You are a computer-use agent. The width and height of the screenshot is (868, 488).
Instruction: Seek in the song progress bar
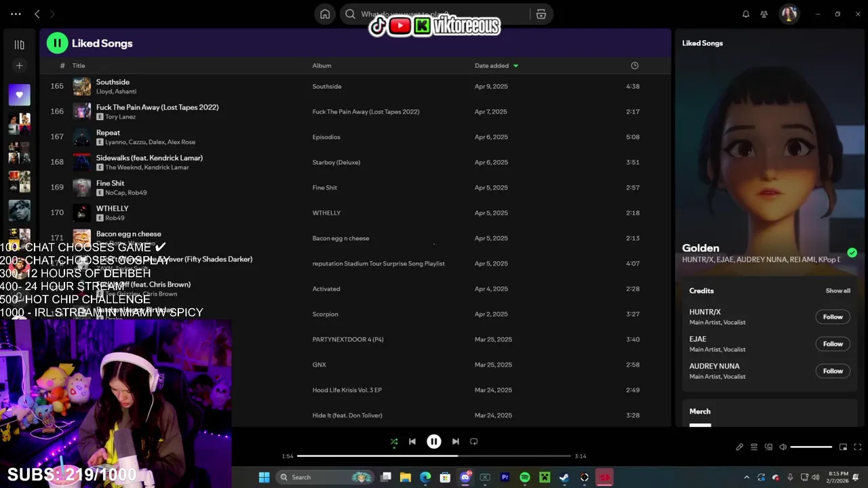[x=434, y=456]
